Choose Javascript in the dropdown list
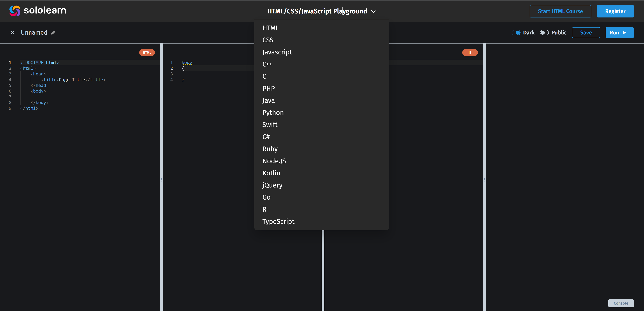The width and height of the screenshot is (644, 311). [x=321, y=52]
